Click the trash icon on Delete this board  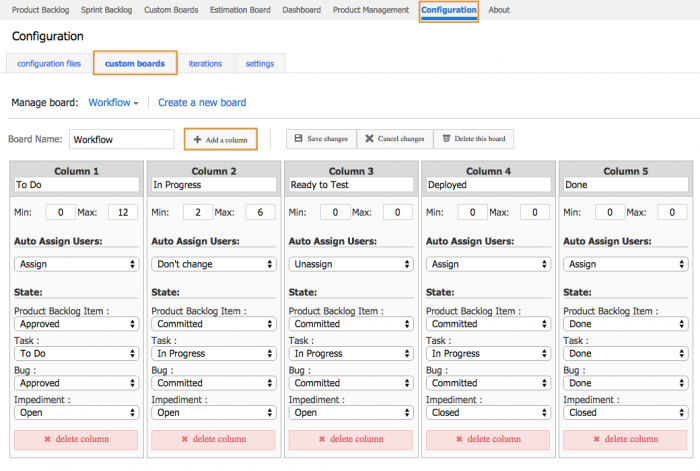tap(446, 139)
